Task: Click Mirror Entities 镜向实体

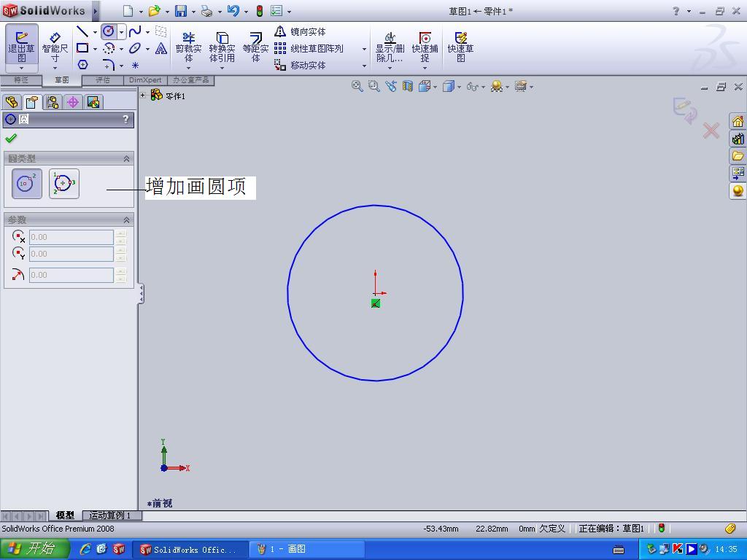Action: [x=300, y=32]
